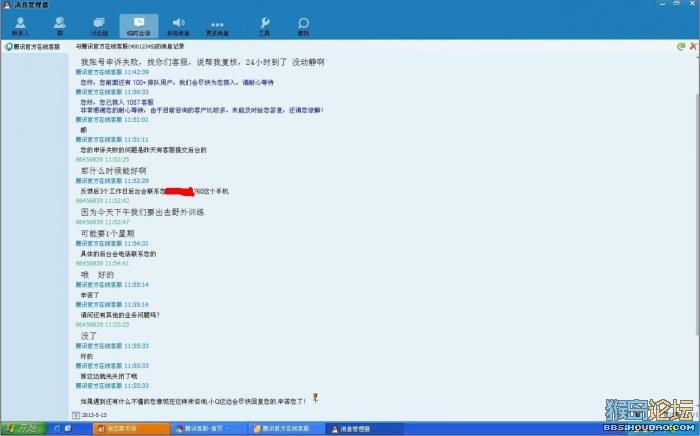
Task: Click the message about 100+ 排队用户
Action: 177,83
